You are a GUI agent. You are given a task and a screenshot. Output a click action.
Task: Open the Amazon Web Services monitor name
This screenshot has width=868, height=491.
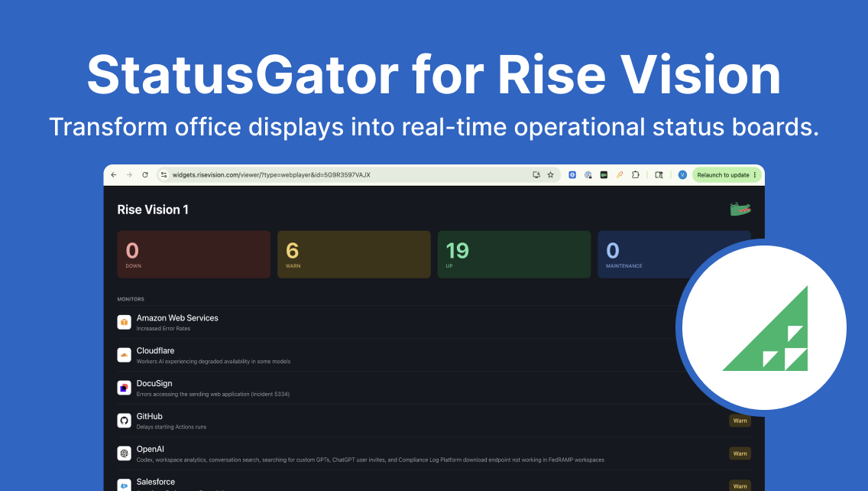pyautogui.click(x=177, y=318)
